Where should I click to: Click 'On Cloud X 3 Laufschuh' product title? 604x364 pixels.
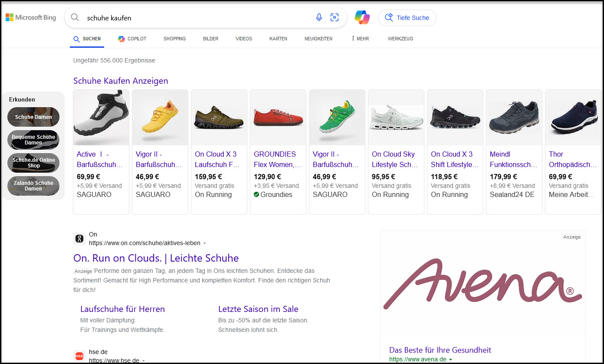[x=217, y=159]
